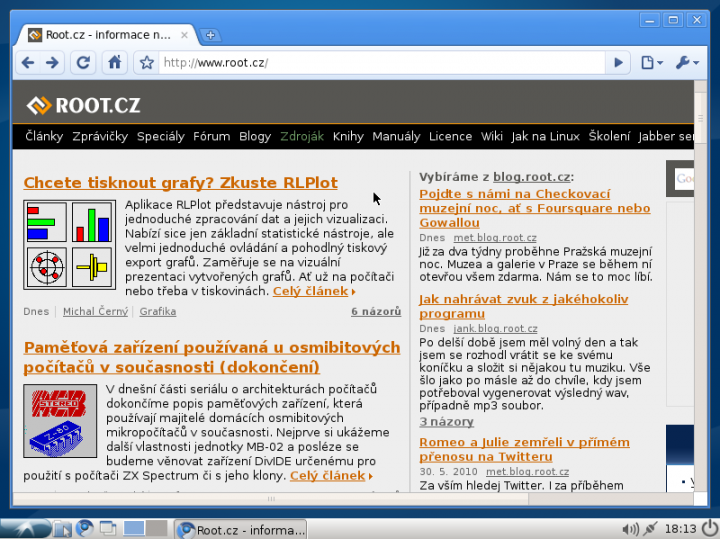Open the Manuály section
The image size is (720, 539).
[396, 136]
